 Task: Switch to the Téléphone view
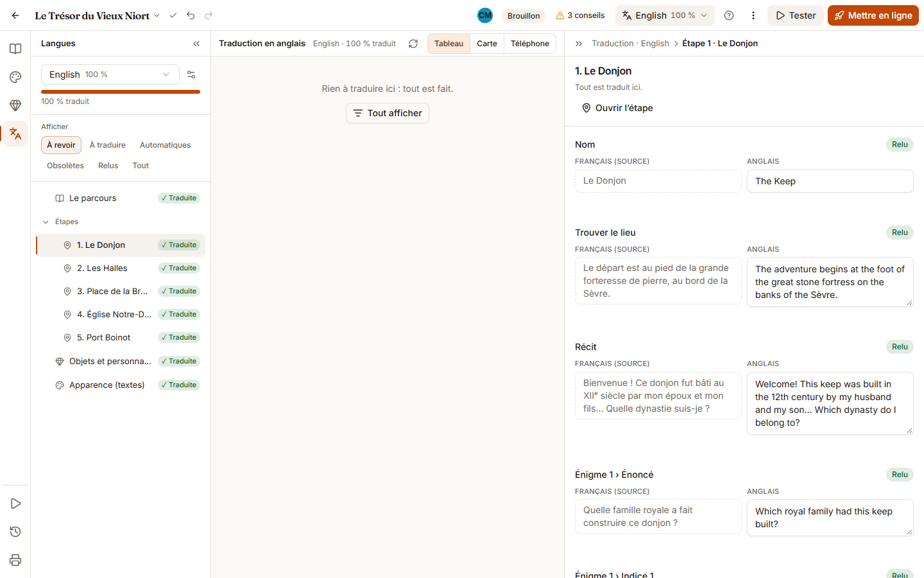(530, 44)
